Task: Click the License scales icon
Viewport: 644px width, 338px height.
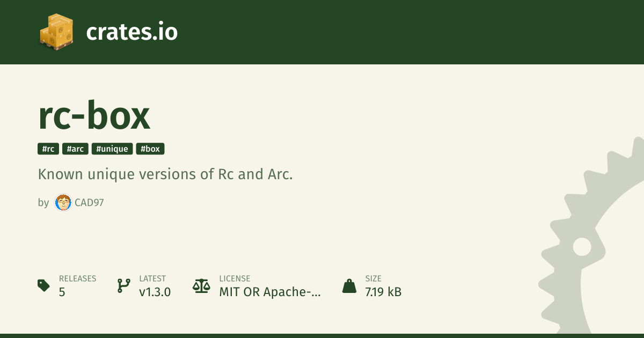Action: point(201,285)
